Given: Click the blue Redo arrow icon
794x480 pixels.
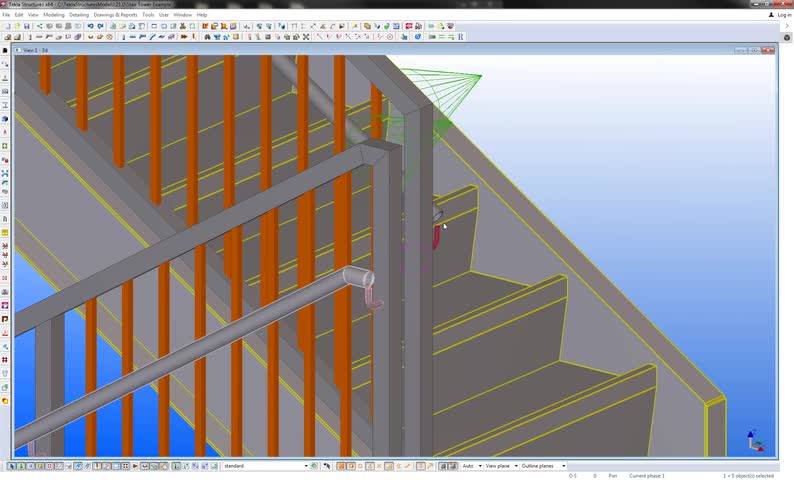Looking at the screenshot, I should coord(100,26).
